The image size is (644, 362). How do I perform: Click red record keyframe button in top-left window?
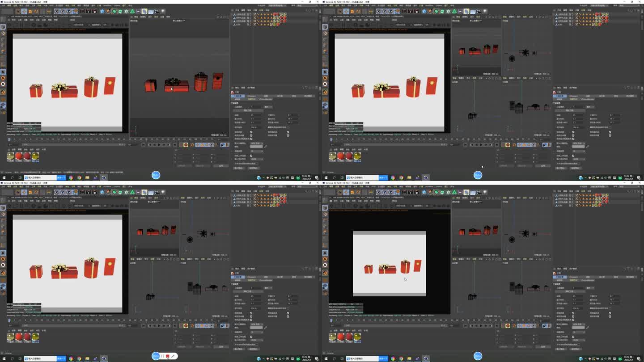186,145
